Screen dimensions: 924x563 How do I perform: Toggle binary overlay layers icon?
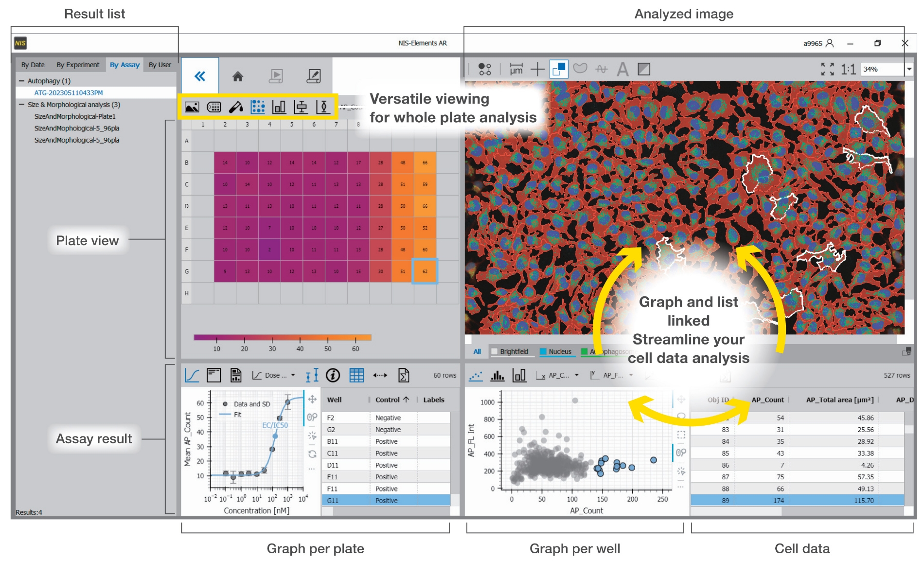tap(559, 69)
